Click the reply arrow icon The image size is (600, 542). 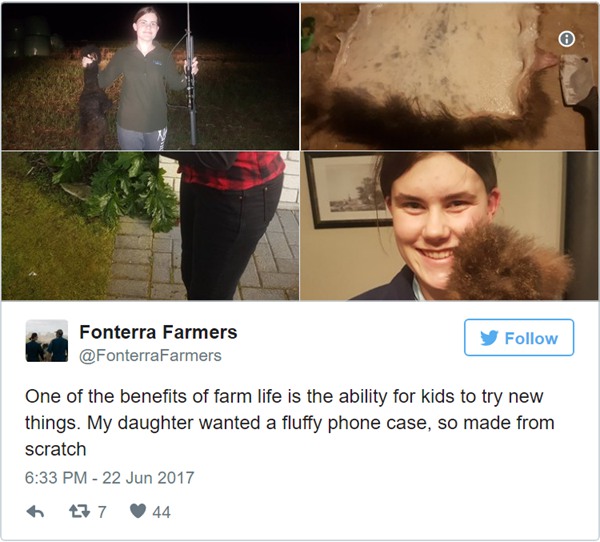tap(35, 511)
